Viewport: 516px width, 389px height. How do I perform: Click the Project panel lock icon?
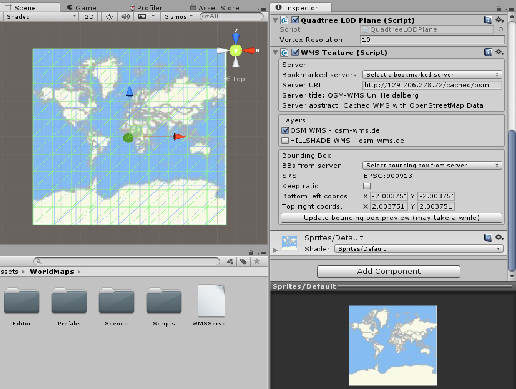(x=251, y=252)
